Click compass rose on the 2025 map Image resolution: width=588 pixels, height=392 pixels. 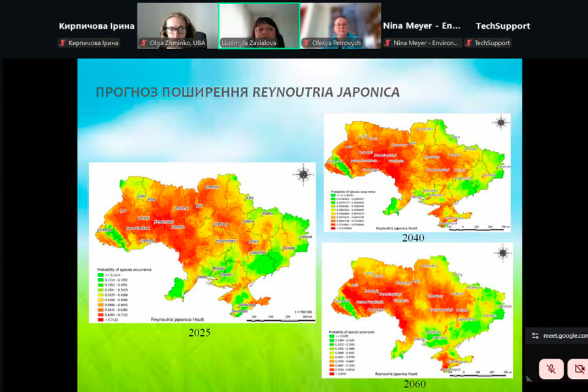click(303, 174)
